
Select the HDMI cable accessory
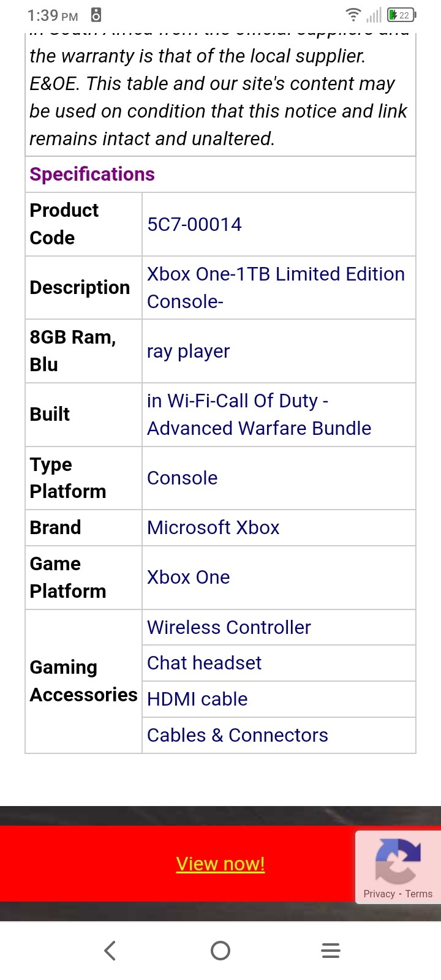[x=197, y=699]
